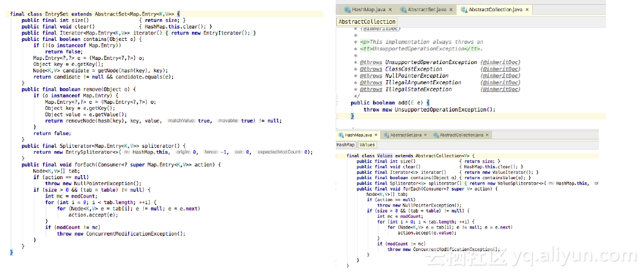Click the Values breadcrumb
This screenshot has width=644, height=273.
pos(367,145)
